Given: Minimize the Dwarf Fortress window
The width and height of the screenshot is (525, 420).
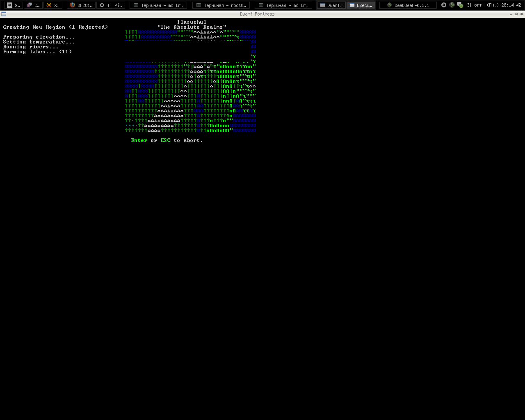Looking at the screenshot, I should [511, 14].
